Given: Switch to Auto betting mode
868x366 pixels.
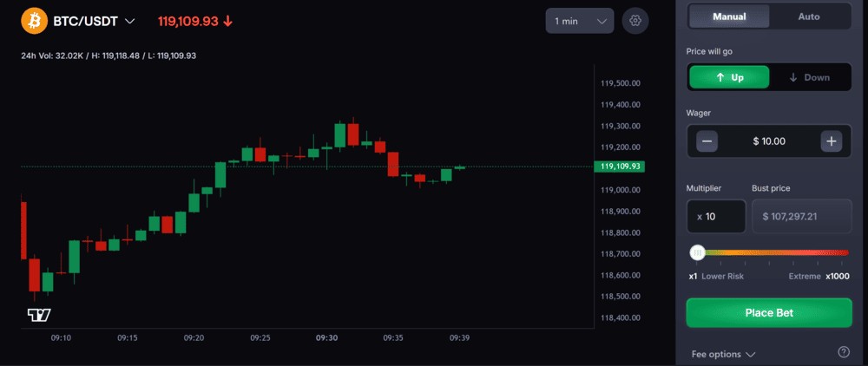Looking at the screenshot, I should (808, 16).
